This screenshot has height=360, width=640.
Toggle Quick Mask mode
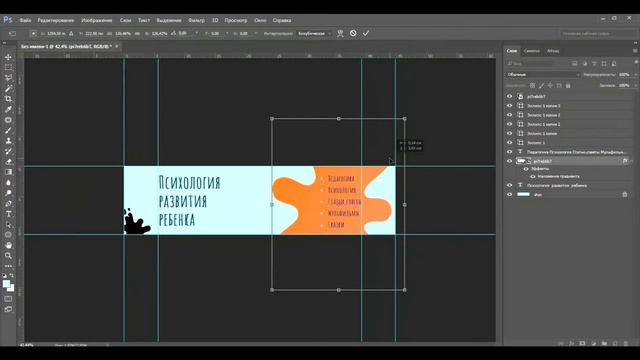tap(8, 299)
